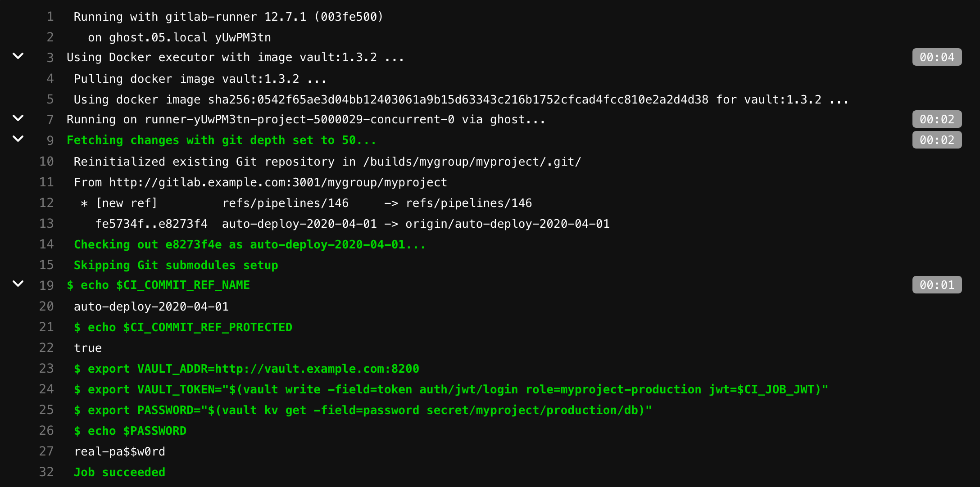980x487 pixels.
Task: Click the gitlab.example.com repository URL text
Action: click(x=278, y=182)
